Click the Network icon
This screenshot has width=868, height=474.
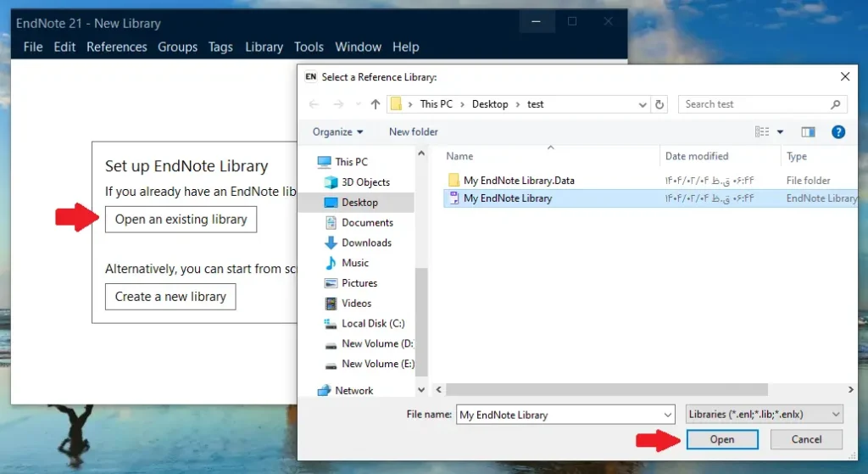[325, 390]
